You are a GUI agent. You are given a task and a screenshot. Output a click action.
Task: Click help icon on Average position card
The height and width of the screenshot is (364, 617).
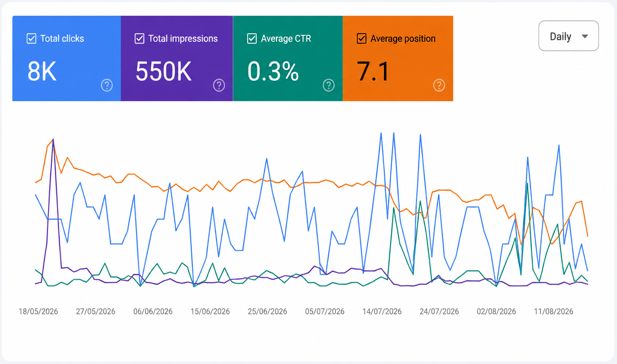point(439,85)
